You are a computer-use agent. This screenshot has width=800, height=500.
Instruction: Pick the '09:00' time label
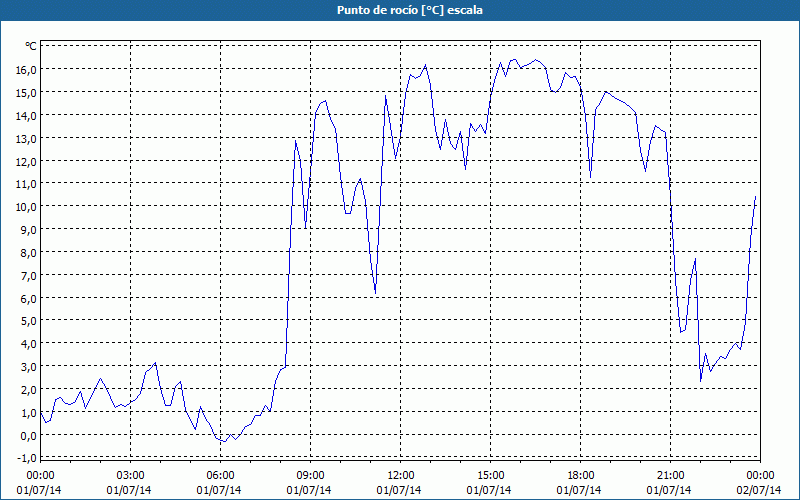[x=310, y=476]
